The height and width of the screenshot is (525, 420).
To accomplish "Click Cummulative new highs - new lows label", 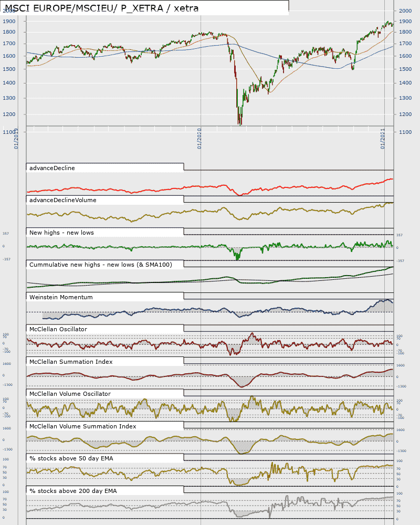I will pos(100,265).
